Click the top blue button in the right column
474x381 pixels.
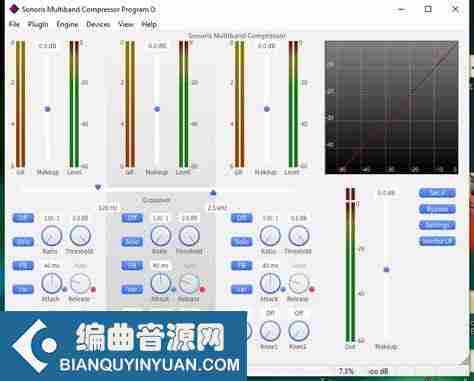click(x=437, y=193)
